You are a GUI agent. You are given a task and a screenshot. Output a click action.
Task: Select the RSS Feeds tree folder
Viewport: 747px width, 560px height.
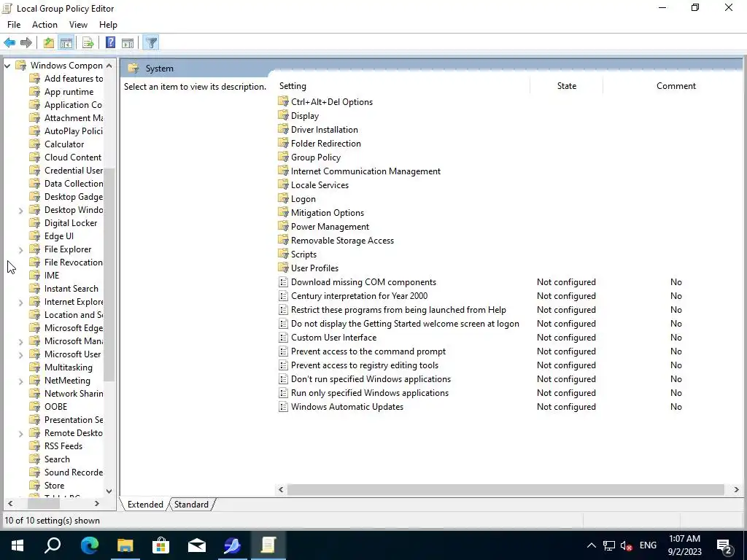tap(63, 446)
